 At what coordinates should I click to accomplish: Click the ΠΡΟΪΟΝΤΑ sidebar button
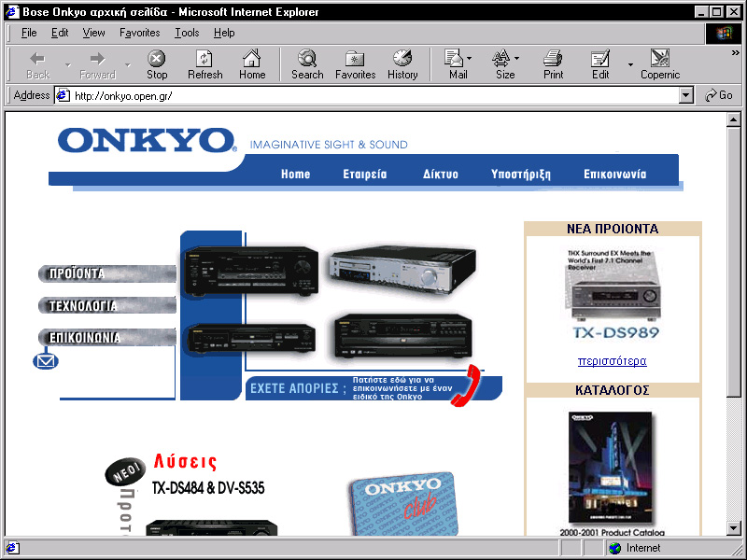pos(107,273)
